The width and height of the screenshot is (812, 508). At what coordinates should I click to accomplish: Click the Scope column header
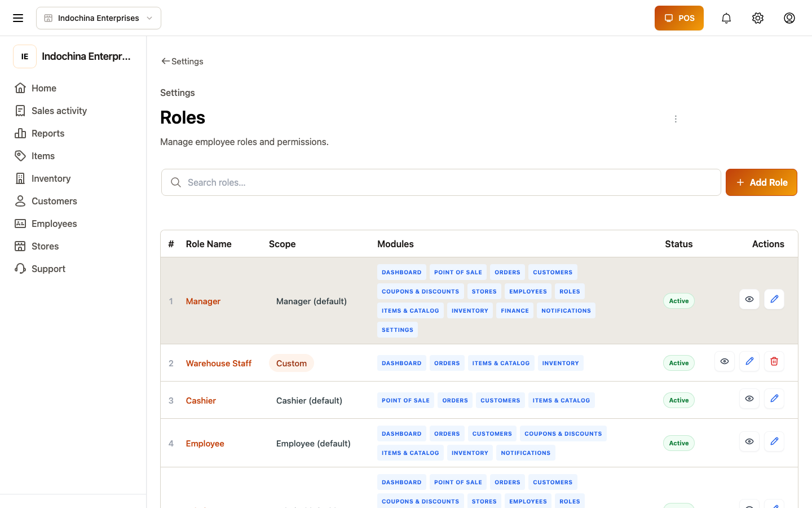pyautogui.click(x=283, y=244)
